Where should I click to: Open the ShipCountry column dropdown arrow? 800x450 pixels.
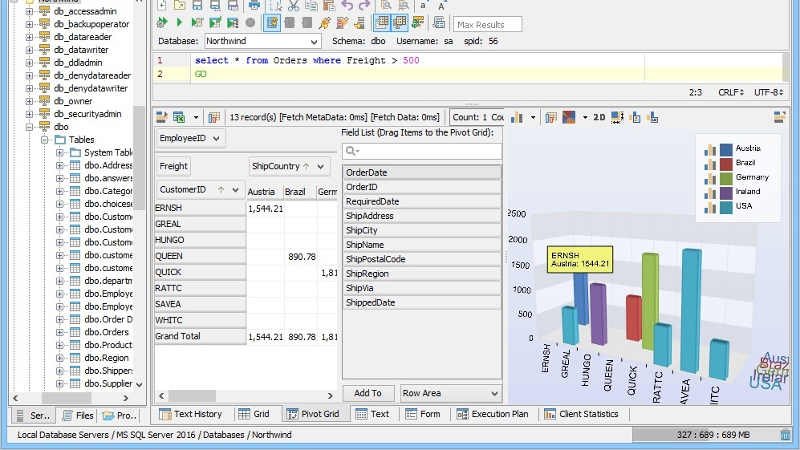point(320,166)
